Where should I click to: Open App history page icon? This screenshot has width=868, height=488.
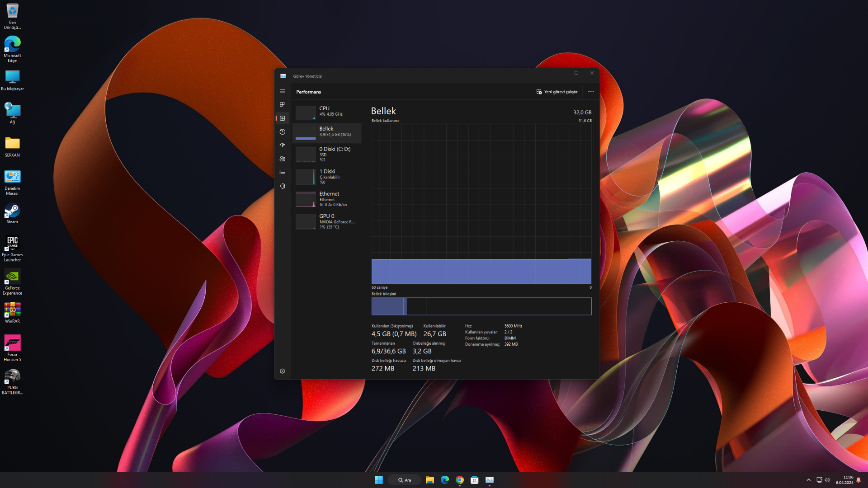coord(282,131)
